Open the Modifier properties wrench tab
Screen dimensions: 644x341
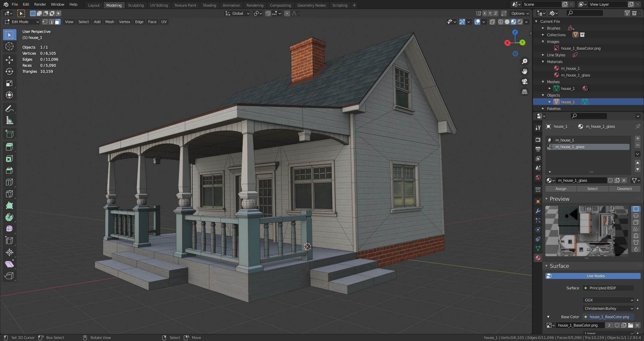click(x=538, y=211)
